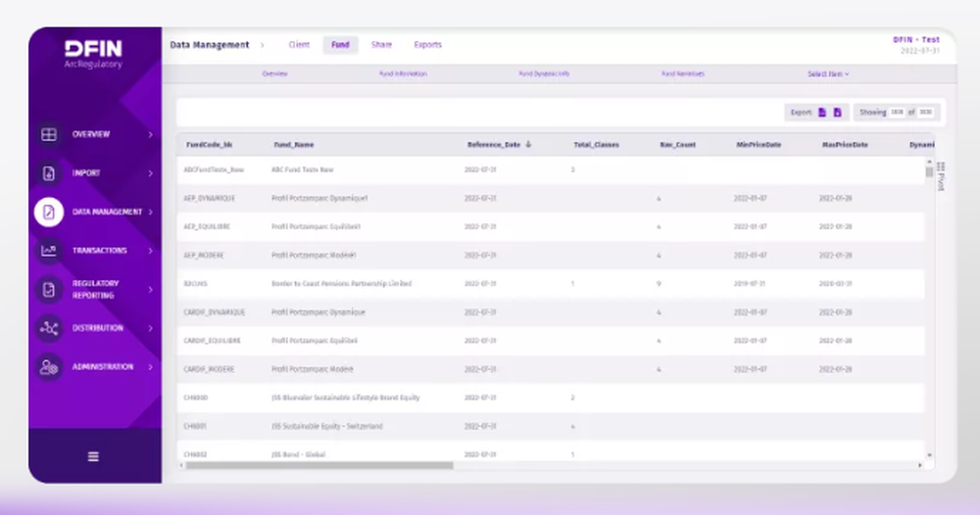
Task: Select the ABCFundTests_New fund code cell
Action: (214, 169)
